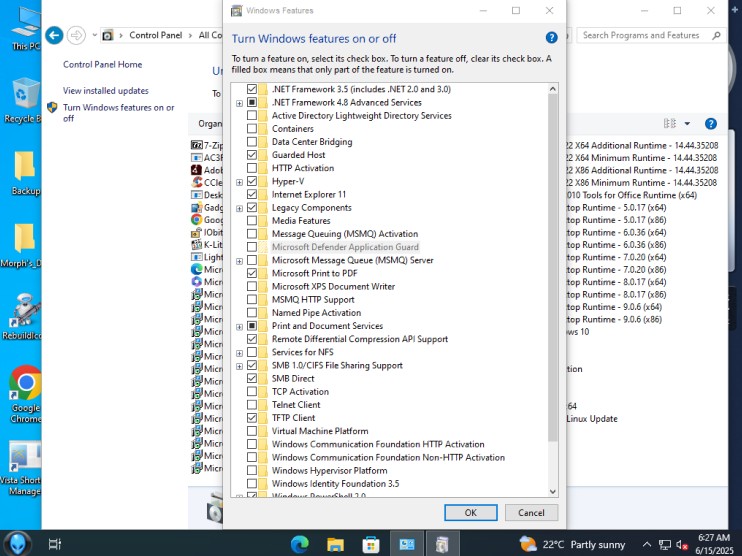The width and height of the screenshot is (742, 556).
Task: Select Windows Hypervisor Platform text row
Action: click(329, 470)
